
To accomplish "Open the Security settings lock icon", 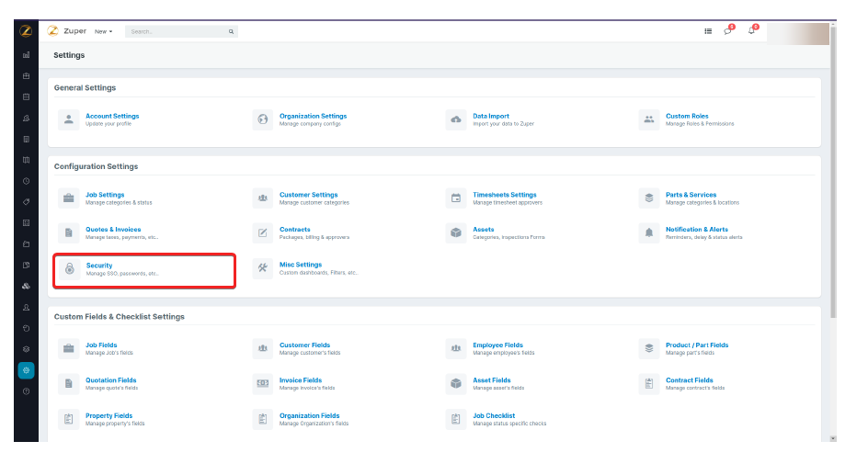I will pos(69,269).
